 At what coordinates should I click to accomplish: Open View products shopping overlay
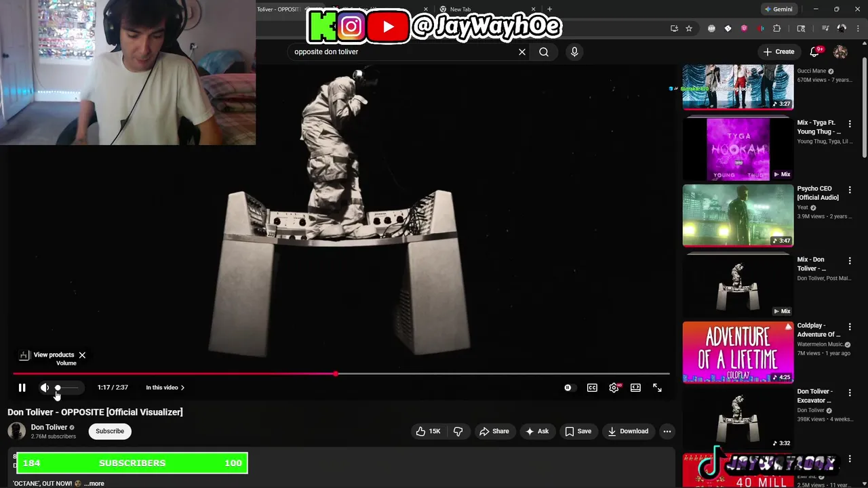point(47,355)
